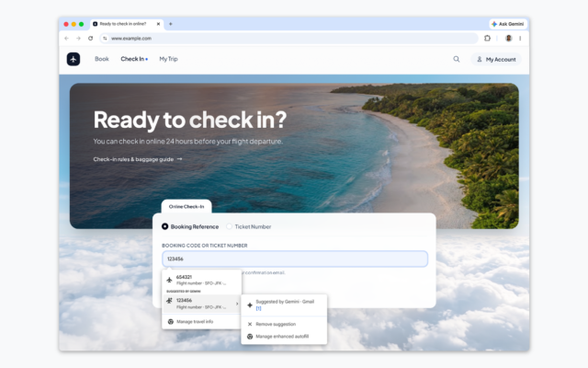This screenshot has width=588, height=368.
Task: Go to the Book nav item
Action: pyautogui.click(x=102, y=59)
